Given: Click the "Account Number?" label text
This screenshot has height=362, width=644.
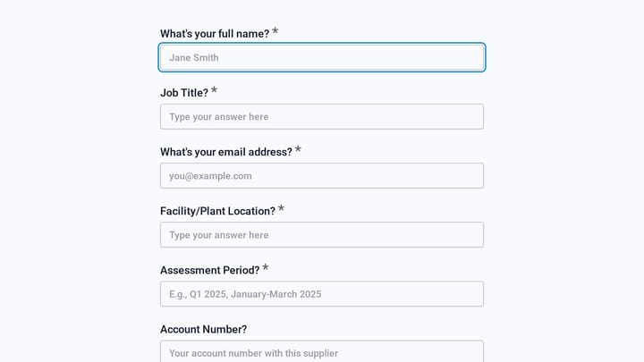Looking at the screenshot, I should point(204,329).
